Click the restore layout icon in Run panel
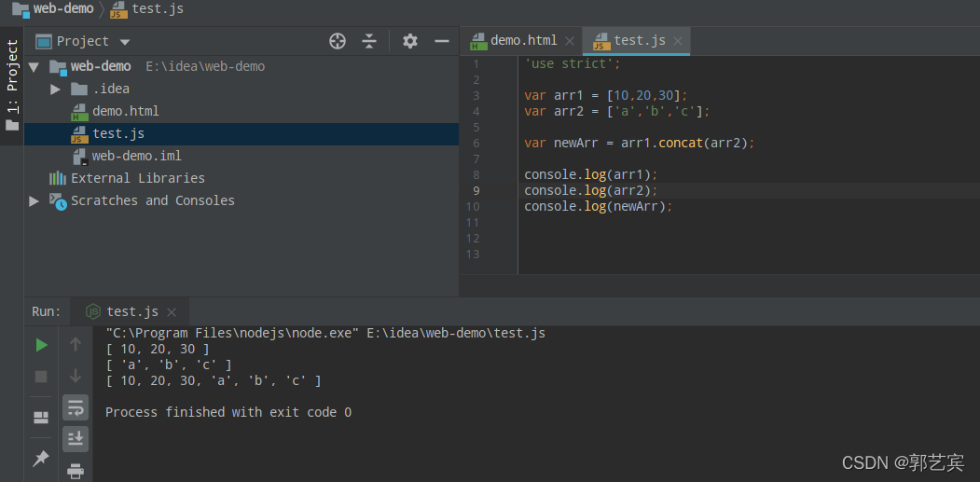 point(41,417)
